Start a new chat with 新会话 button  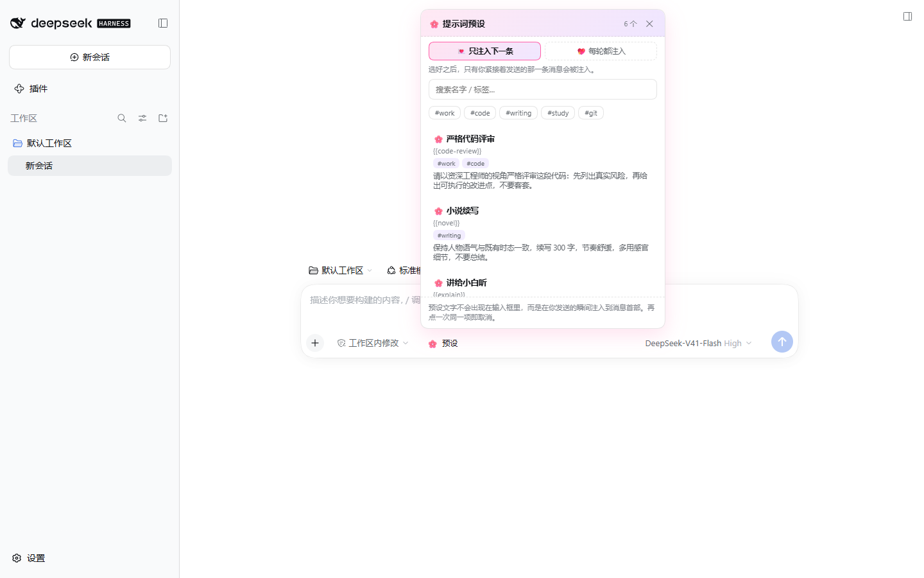coord(90,57)
